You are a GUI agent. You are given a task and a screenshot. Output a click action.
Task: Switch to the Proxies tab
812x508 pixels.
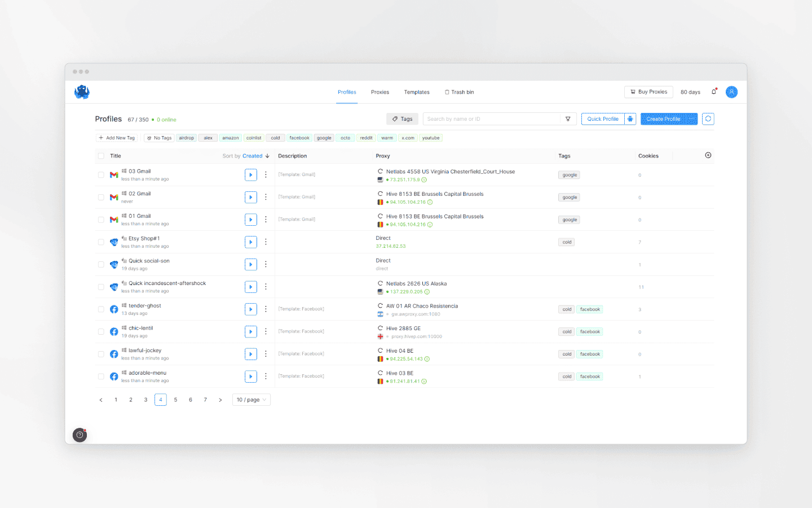point(380,92)
